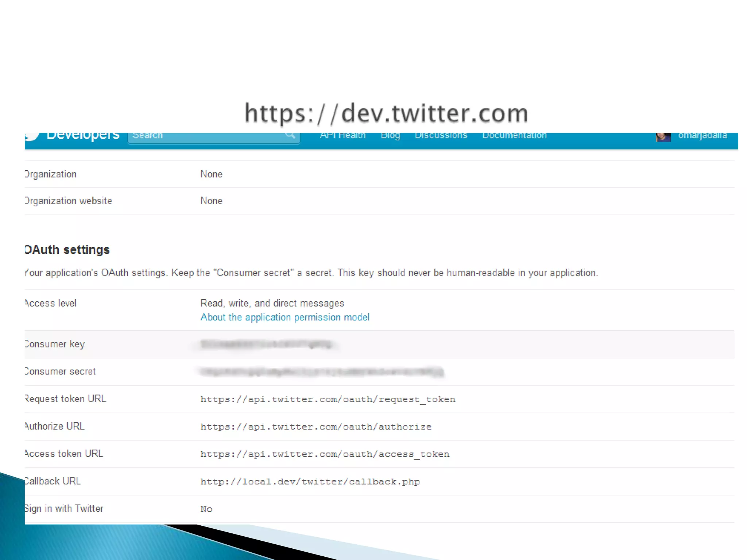Click the OAuth settings heading
The image size is (747, 560).
[x=67, y=250]
